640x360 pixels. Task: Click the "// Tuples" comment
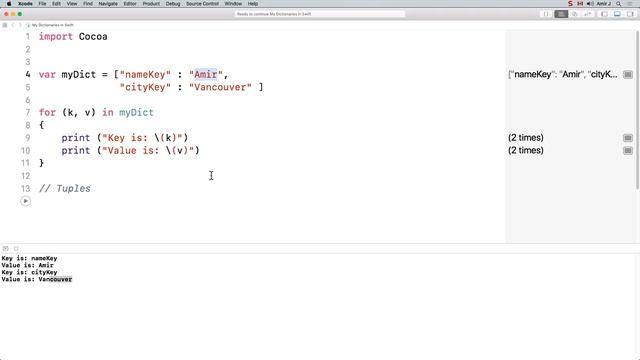tap(65, 188)
